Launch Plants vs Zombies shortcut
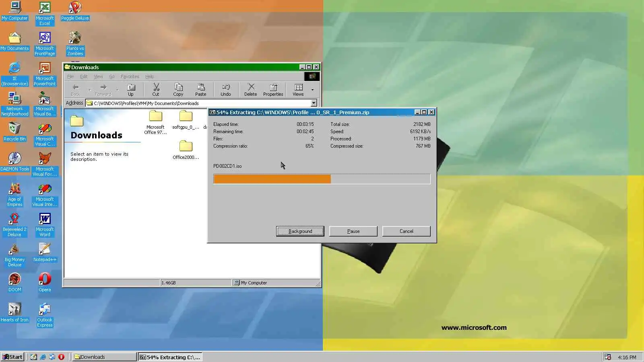 tap(75, 43)
